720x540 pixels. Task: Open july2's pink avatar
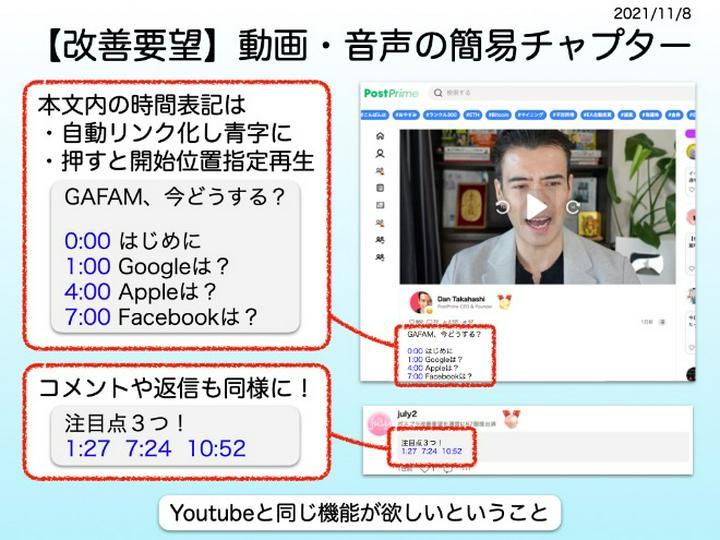click(380, 424)
